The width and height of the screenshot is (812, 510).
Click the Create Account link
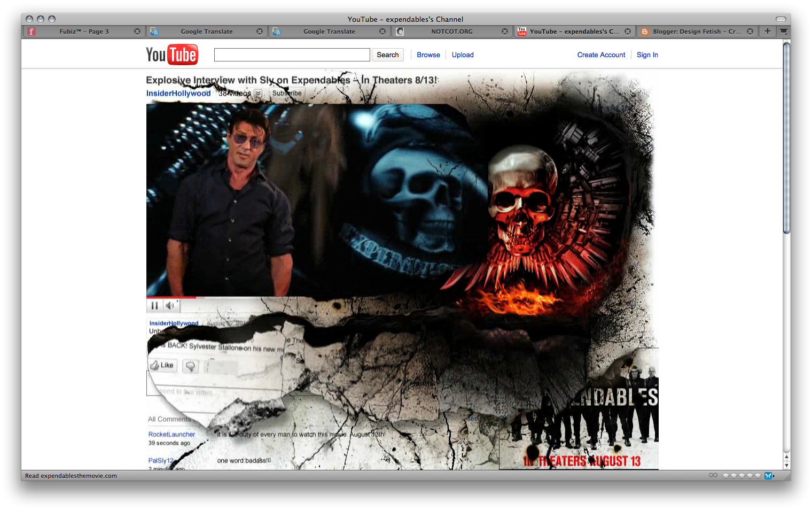(601, 55)
